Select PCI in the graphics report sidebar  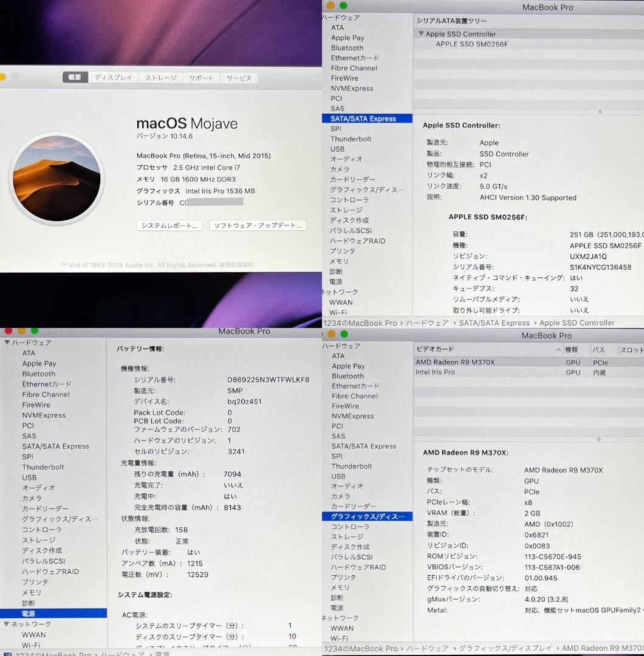click(x=337, y=426)
